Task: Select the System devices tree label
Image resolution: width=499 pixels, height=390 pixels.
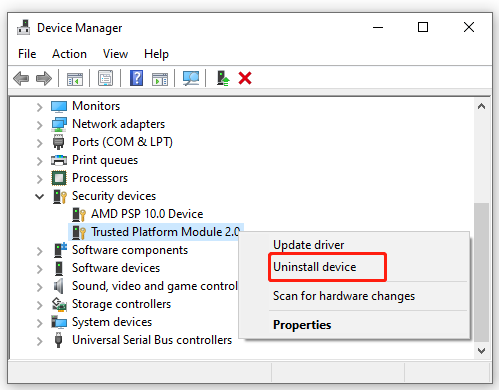Action: point(112,322)
